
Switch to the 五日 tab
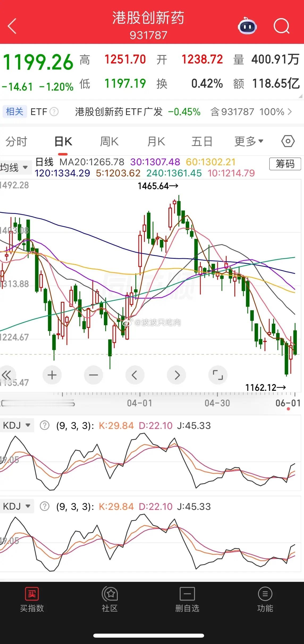click(202, 141)
